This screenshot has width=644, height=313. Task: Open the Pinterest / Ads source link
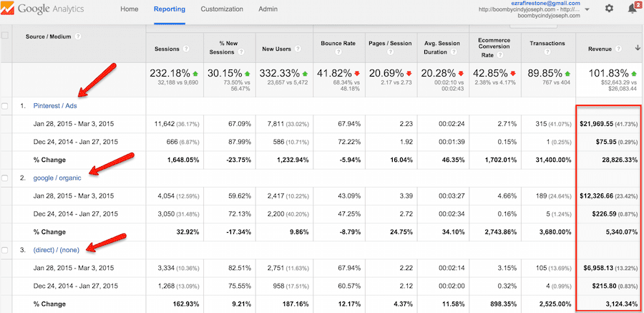(55, 106)
